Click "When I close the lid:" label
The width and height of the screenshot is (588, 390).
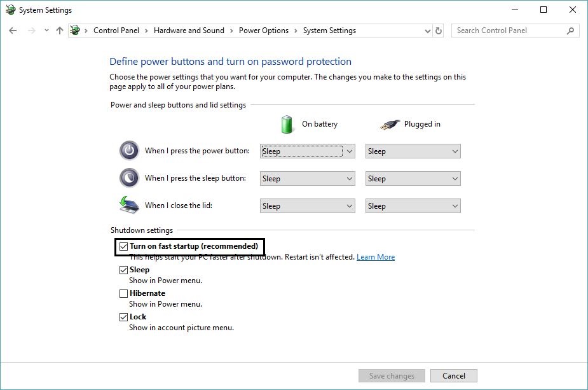pos(179,205)
